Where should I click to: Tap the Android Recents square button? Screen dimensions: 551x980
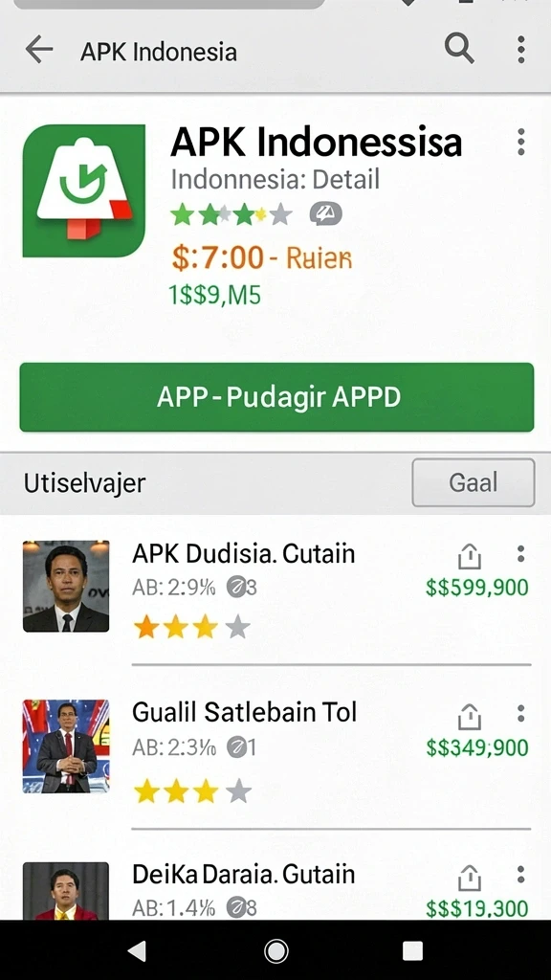(413, 950)
